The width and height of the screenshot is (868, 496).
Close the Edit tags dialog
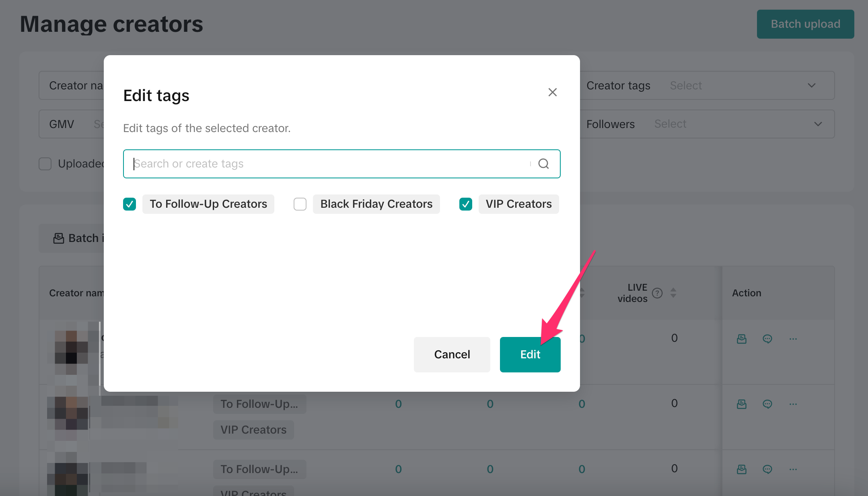point(552,92)
